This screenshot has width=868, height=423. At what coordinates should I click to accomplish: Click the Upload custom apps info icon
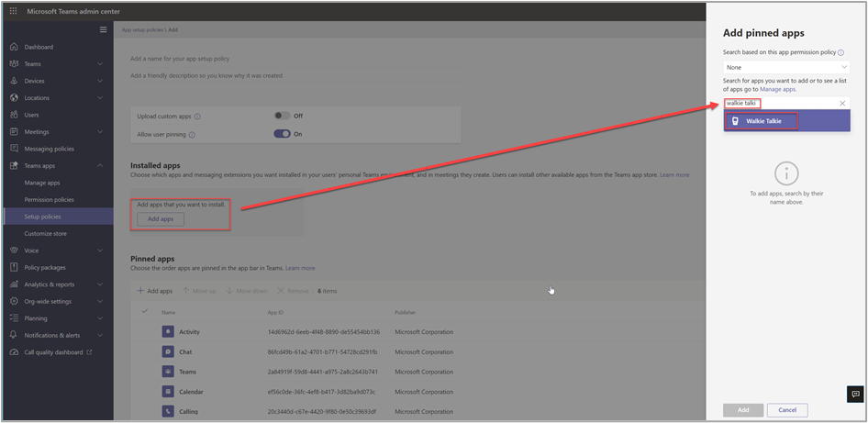197,117
